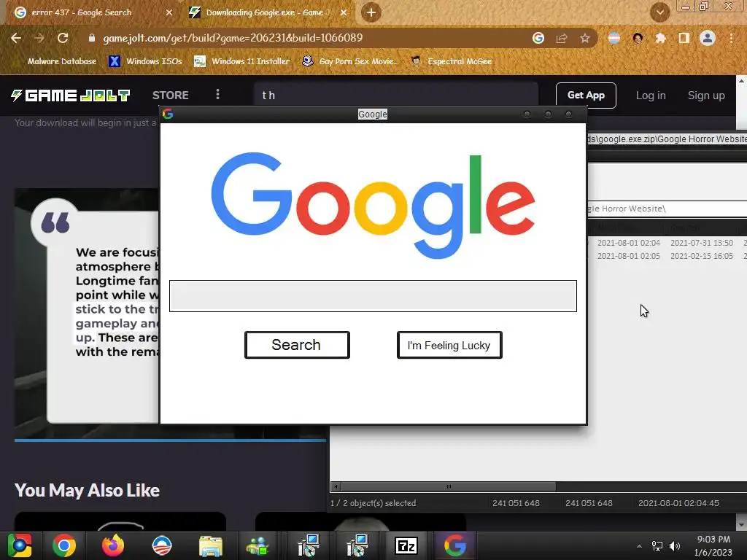Focus the Google app search text box
Image resolution: width=747 pixels, height=560 pixels.
click(373, 296)
